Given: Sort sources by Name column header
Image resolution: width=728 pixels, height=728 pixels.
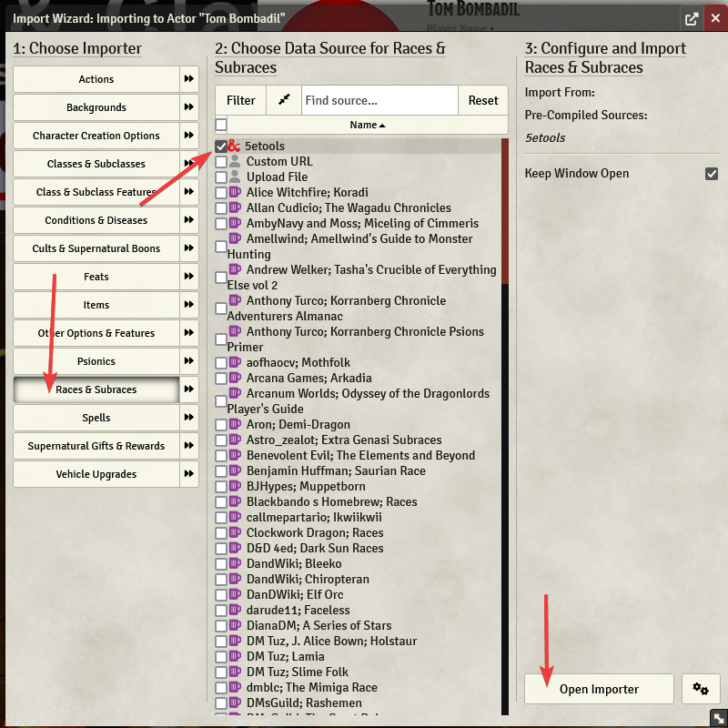Looking at the screenshot, I should pos(367,125).
